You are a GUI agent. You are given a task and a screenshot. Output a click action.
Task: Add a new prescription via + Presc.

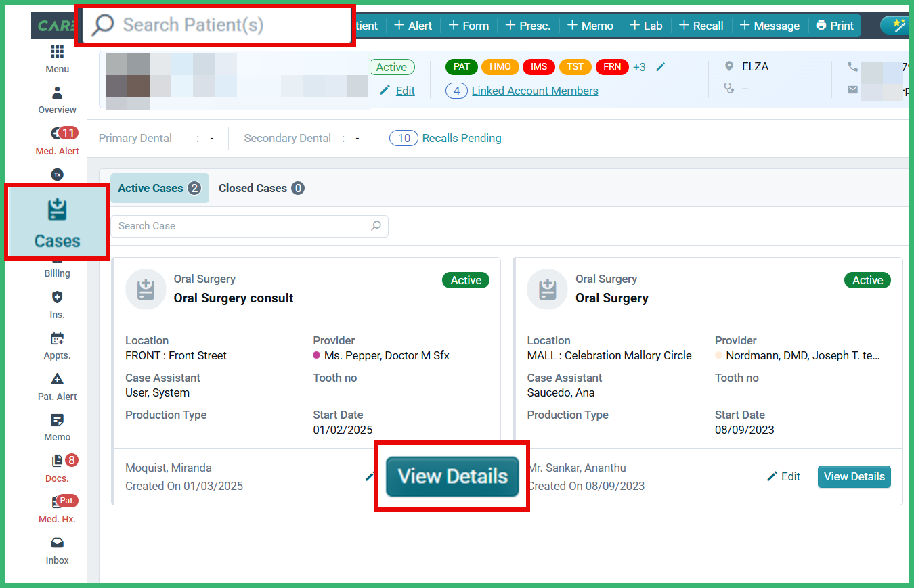(x=527, y=26)
